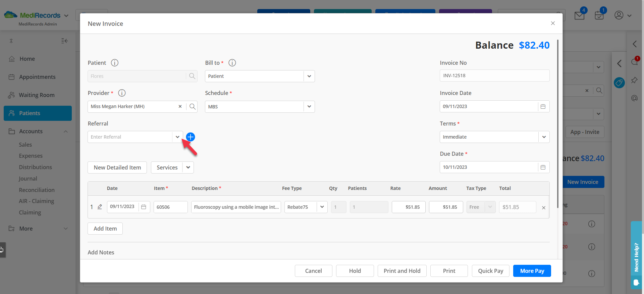644x294 pixels.
Task: Click the pin icon in the right panel
Action: 634,80
